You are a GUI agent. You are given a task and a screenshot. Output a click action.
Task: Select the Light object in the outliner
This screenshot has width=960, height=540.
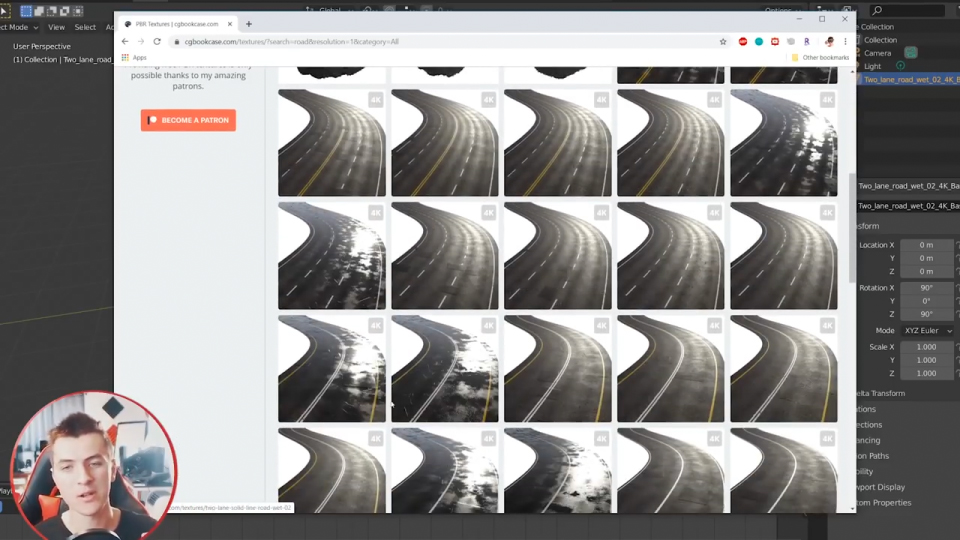click(x=872, y=66)
